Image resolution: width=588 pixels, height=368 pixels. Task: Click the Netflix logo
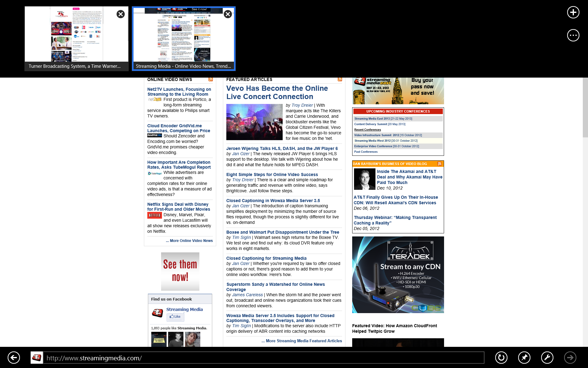[x=155, y=215]
